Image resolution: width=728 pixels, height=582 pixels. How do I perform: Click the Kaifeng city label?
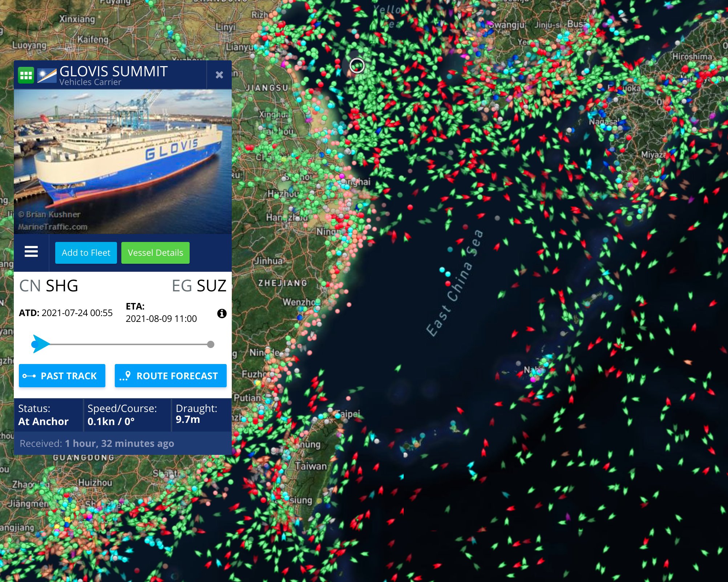tap(93, 39)
